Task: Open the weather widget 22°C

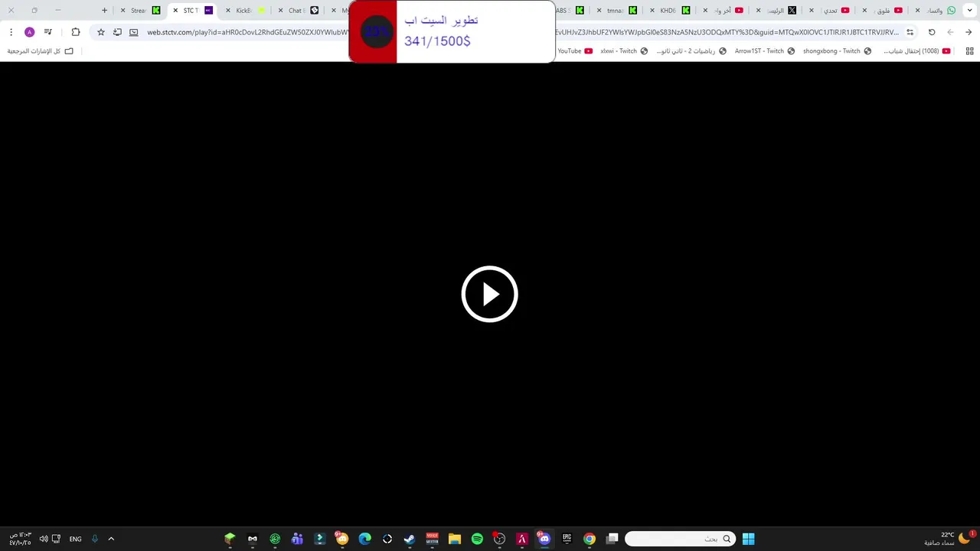Action: (x=946, y=539)
